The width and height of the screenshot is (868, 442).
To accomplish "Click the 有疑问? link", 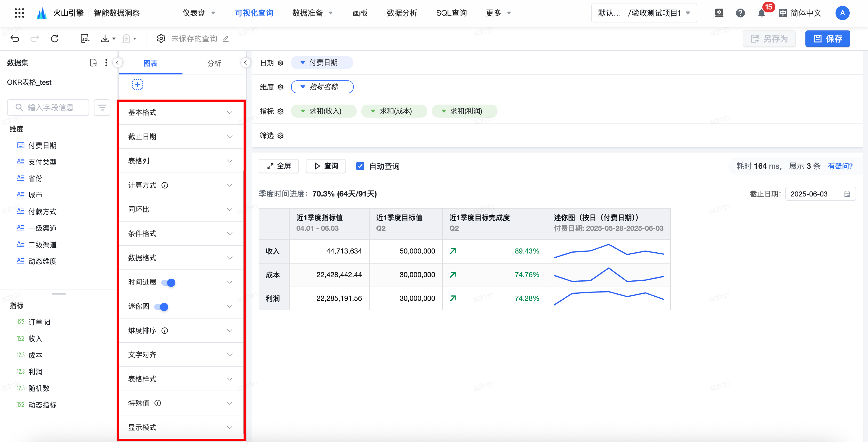I will click(840, 166).
